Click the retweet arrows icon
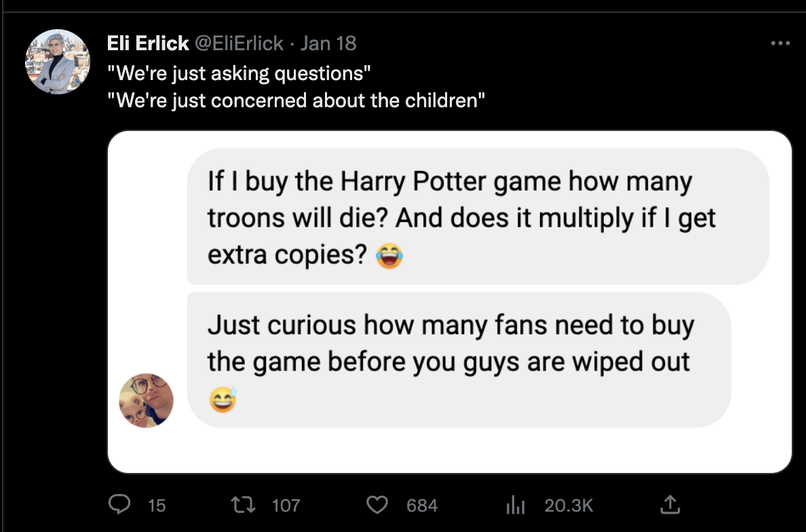This screenshot has height=532, width=806. (243, 505)
